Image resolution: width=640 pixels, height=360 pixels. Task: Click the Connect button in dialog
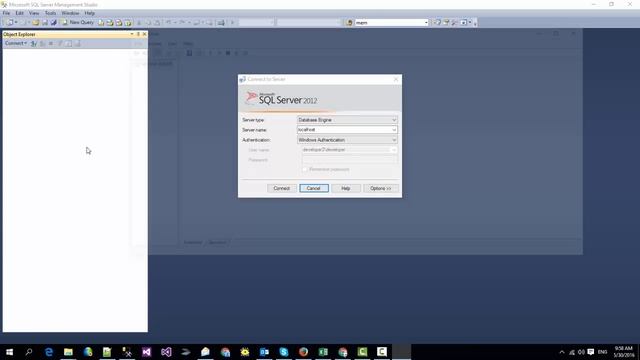point(282,188)
